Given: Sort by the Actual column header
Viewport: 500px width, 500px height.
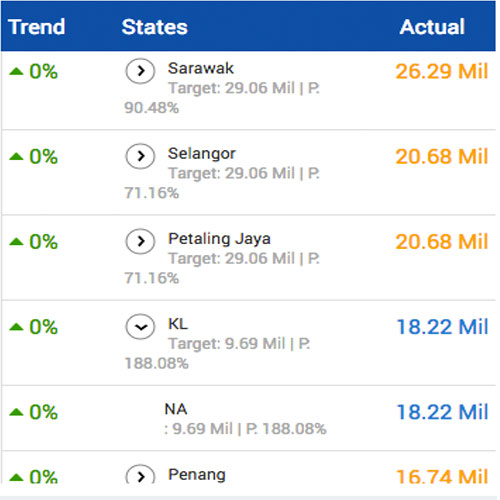Looking at the screenshot, I should point(432,27).
